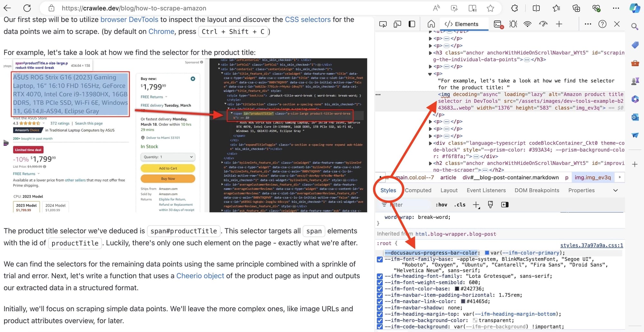Toggle off the --ifm-heading-font-family declaration
Screen dimensions: 644x332
[379, 276]
